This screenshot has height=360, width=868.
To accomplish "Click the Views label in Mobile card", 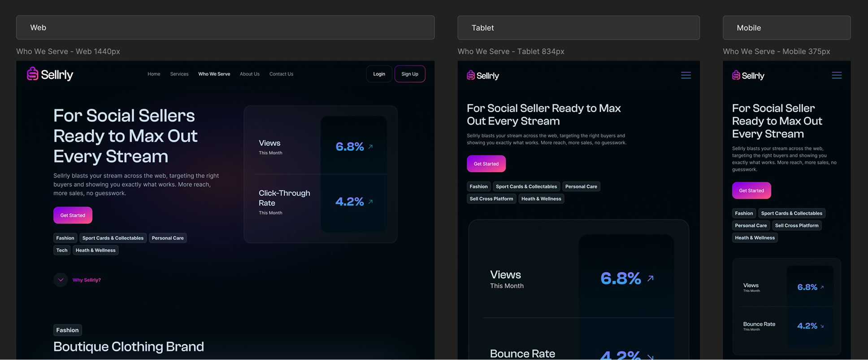I will point(751,285).
